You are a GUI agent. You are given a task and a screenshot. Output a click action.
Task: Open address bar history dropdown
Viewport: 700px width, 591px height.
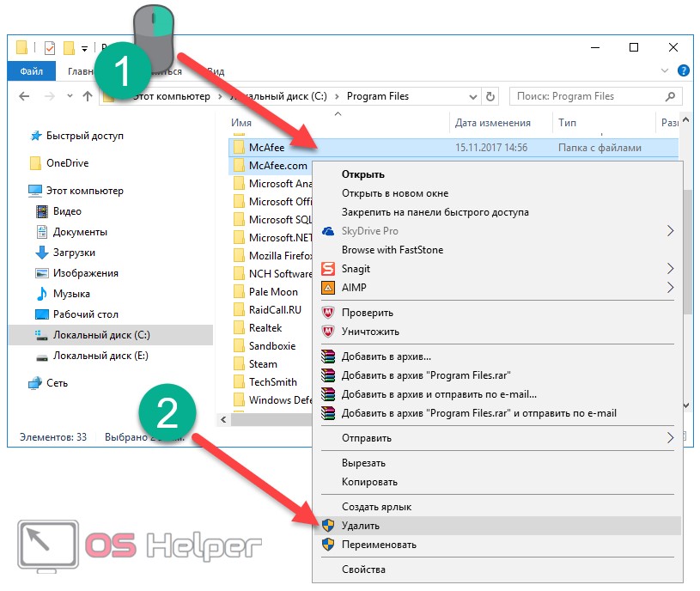[x=472, y=97]
